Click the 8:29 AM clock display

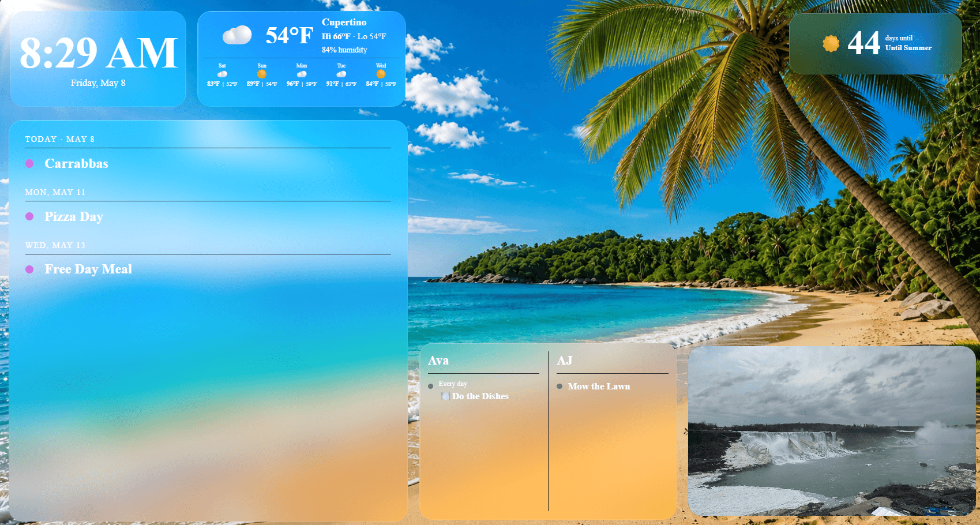point(99,52)
